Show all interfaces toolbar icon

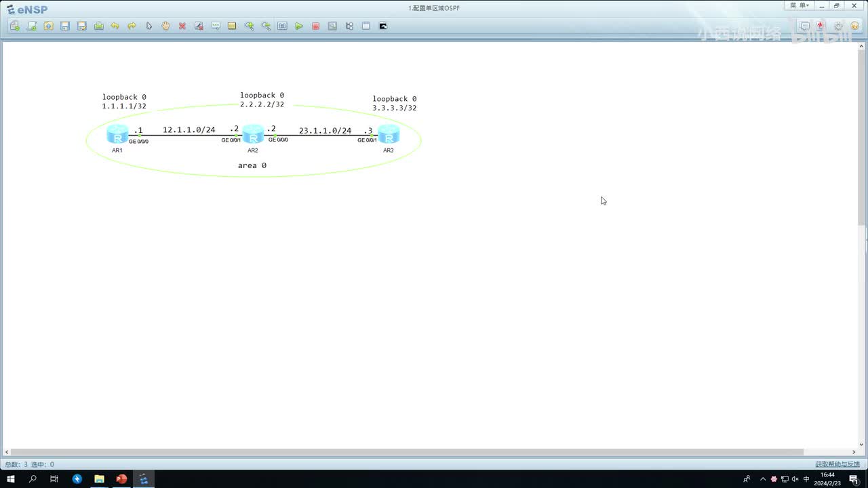click(x=349, y=26)
